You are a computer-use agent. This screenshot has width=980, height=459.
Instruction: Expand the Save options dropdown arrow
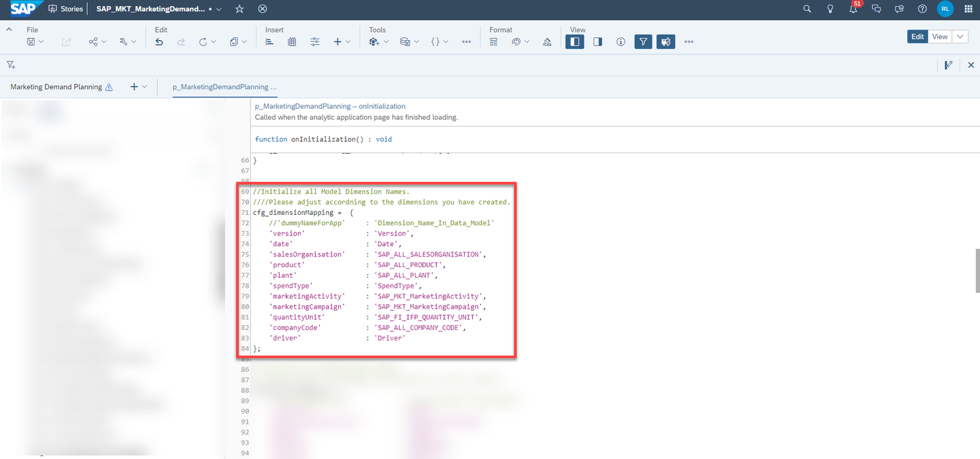point(41,42)
